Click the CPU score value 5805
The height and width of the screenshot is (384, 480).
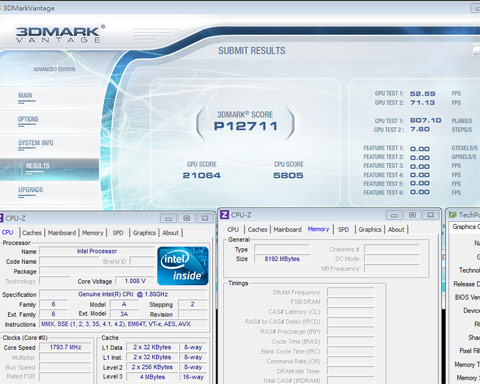pyautogui.click(x=288, y=175)
